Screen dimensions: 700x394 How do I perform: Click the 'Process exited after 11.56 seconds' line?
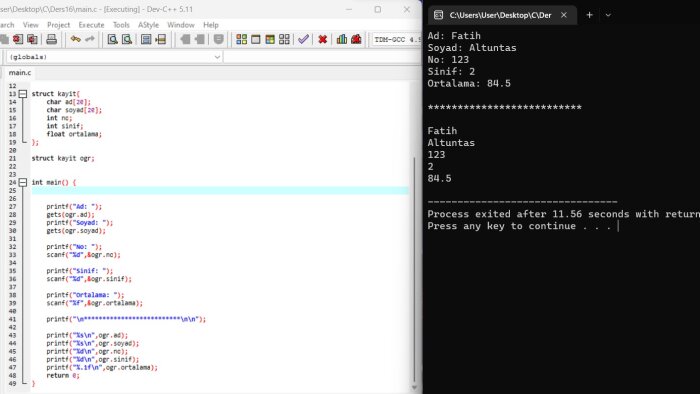(x=563, y=214)
